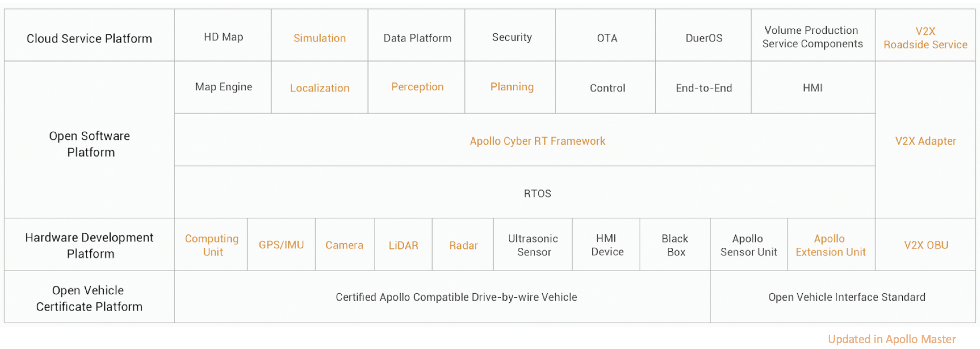Screen dimensions: 980x349
Task: Click the LiDAR hardware cell
Action: (403, 246)
